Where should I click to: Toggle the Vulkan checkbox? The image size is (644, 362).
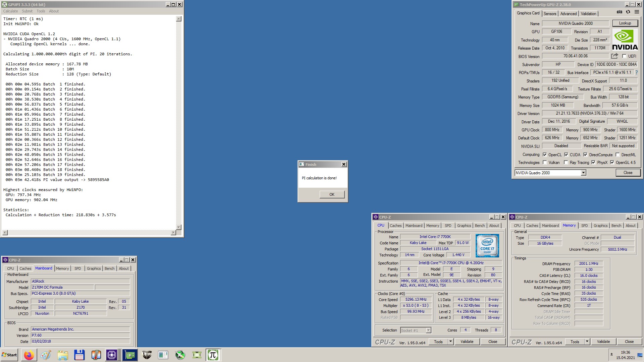[545, 163]
